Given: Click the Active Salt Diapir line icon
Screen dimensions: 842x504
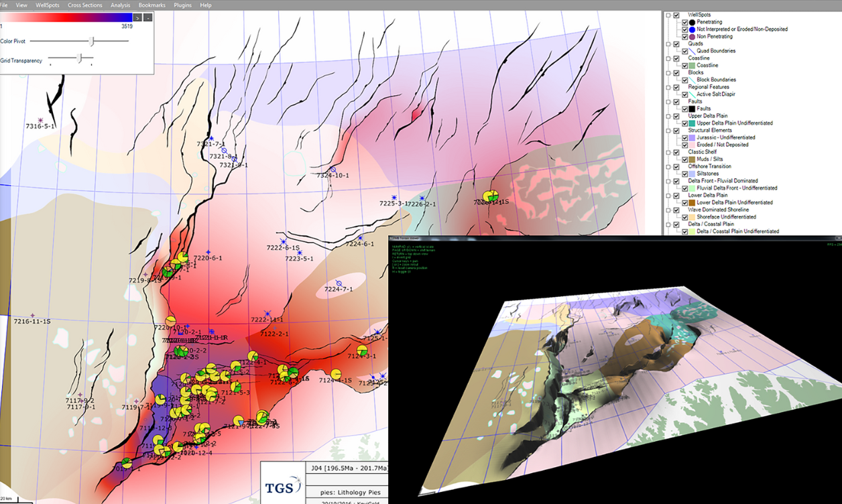Looking at the screenshot, I should pos(692,94).
